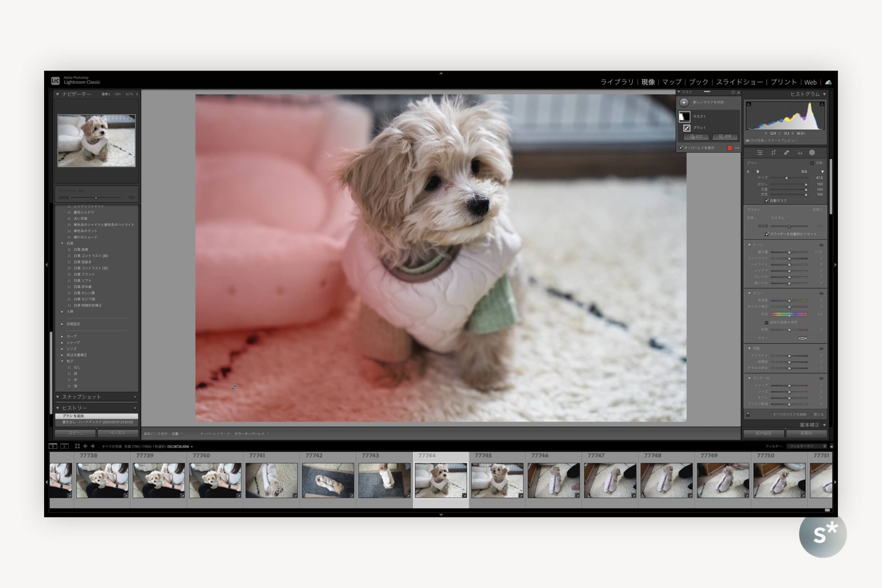Image resolution: width=882 pixels, height=588 pixels.
Task: Enable the 反転 invert checkbox
Action: point(812,163)
